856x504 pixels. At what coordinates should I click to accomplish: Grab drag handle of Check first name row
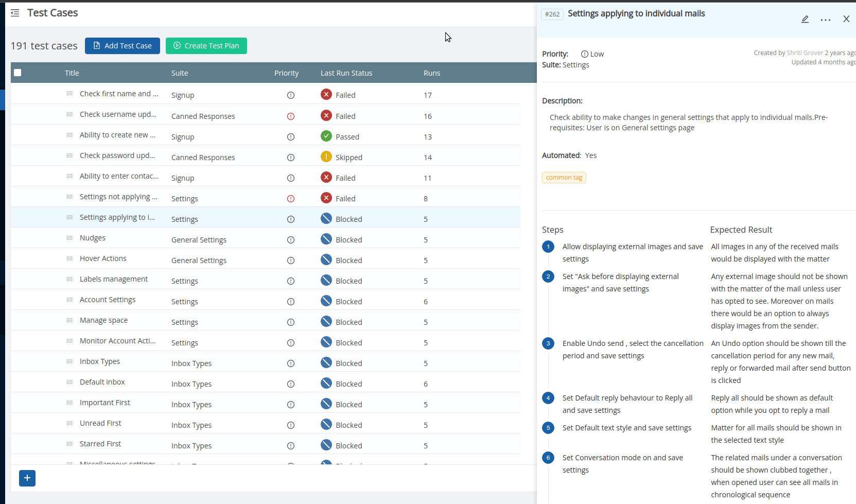click(x=69, y=94)
